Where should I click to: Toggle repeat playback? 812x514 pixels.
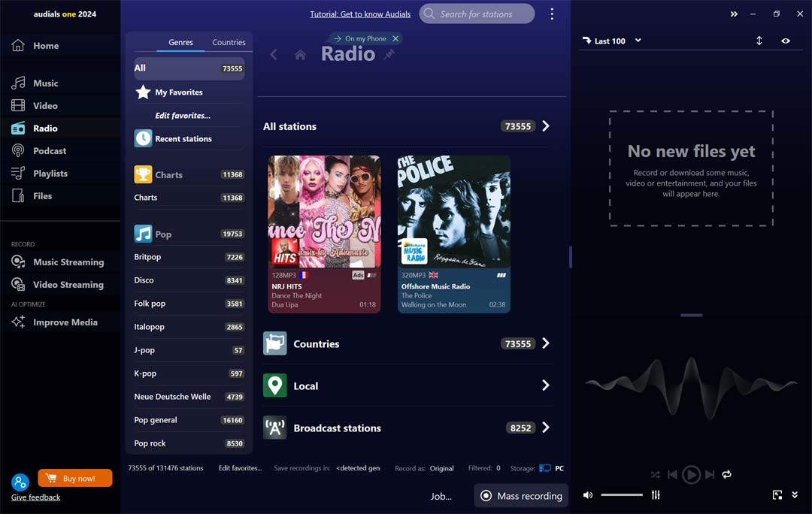(x=727, y=474)
